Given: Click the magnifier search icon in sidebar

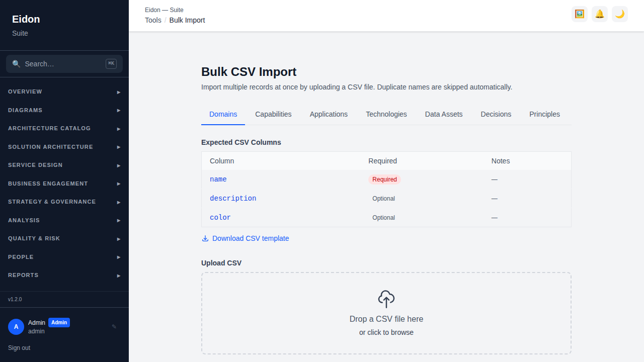Looking at the screenshot, I should 16,64.
